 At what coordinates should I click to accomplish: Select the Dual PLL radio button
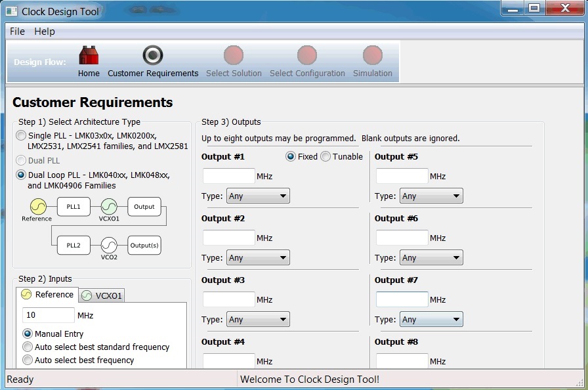point(21,160)
